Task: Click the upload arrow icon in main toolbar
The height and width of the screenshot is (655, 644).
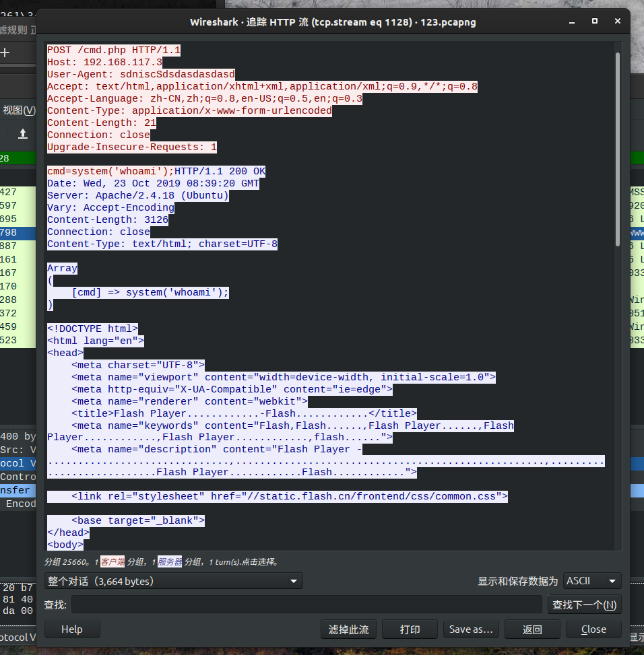Action: 22,133
